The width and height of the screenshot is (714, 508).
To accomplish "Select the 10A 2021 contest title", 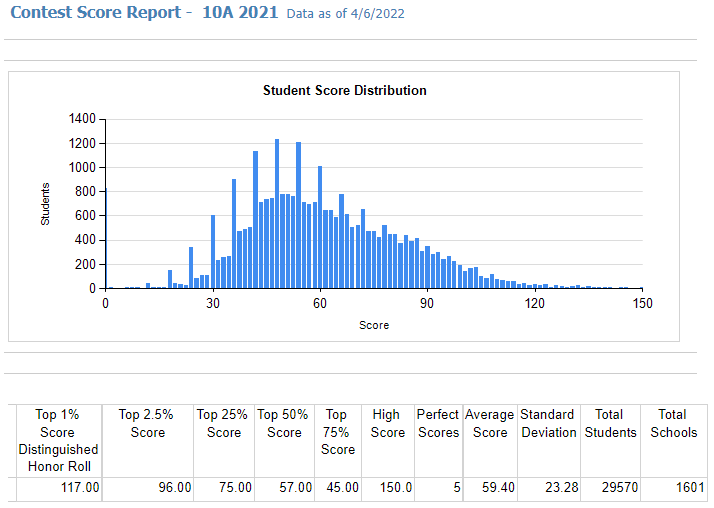I will [x=240, y=12].
